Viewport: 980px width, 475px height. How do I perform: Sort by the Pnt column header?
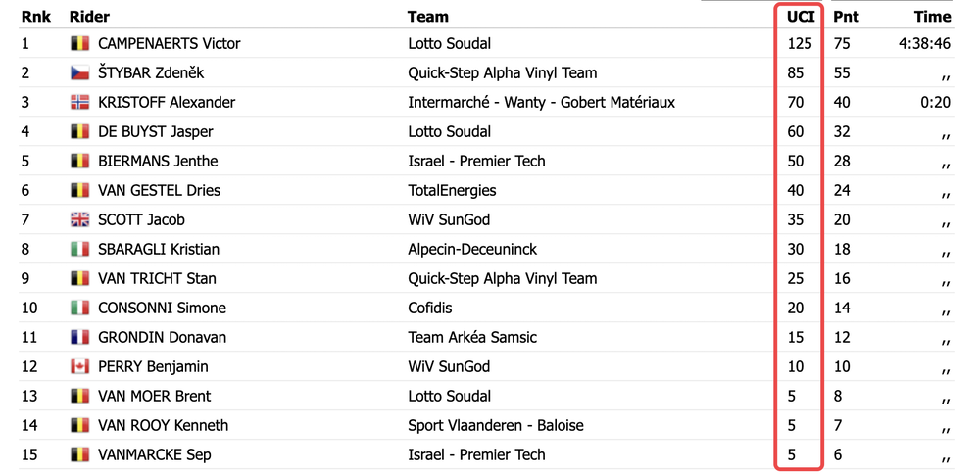pyautogui.click(x=846, y=17)
